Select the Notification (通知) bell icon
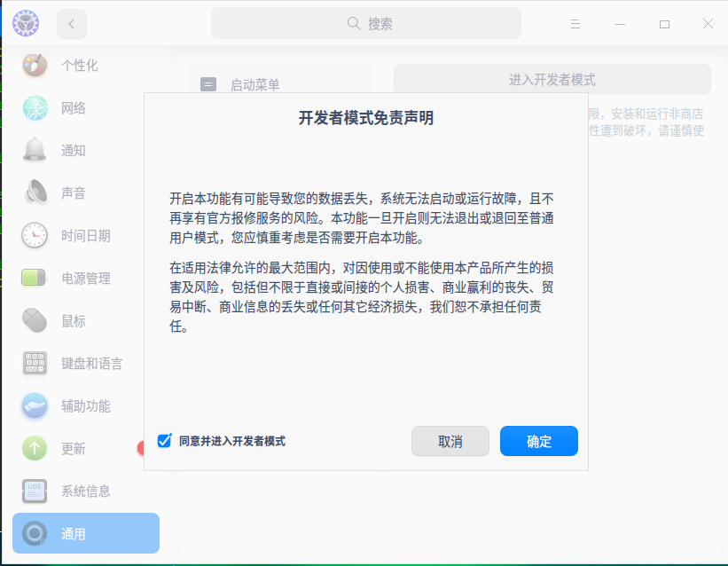Screen dimensions: 728x566 pos(34,150)
